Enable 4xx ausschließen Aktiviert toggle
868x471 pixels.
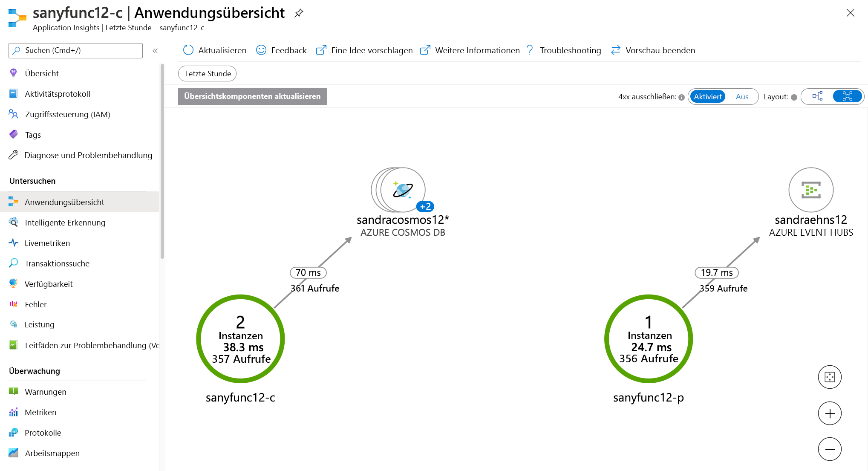point(708,96)
